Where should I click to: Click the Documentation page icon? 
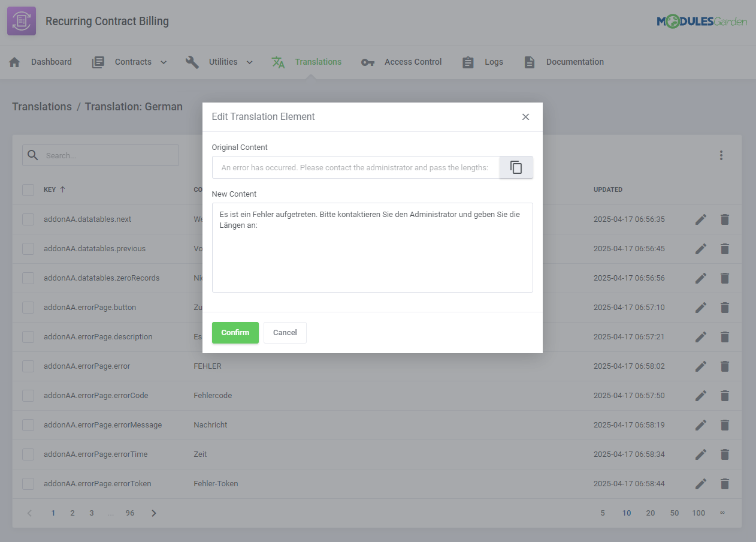click(x=529, y=62)
